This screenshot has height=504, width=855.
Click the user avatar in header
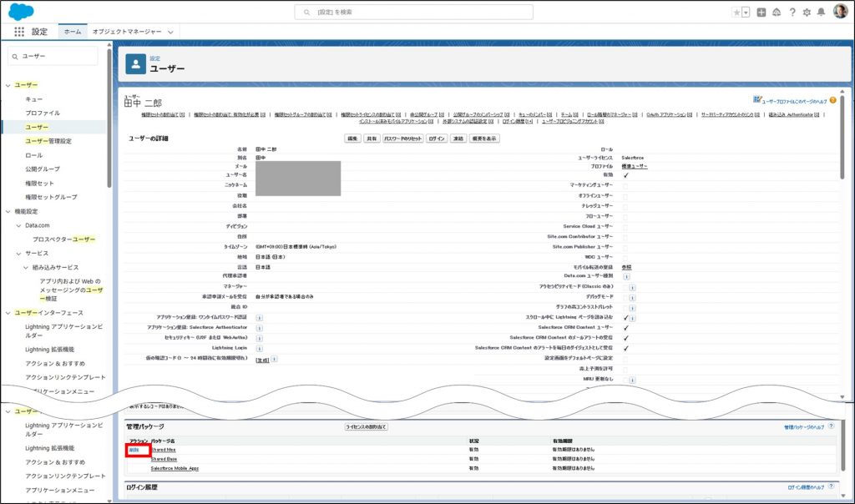840,12
